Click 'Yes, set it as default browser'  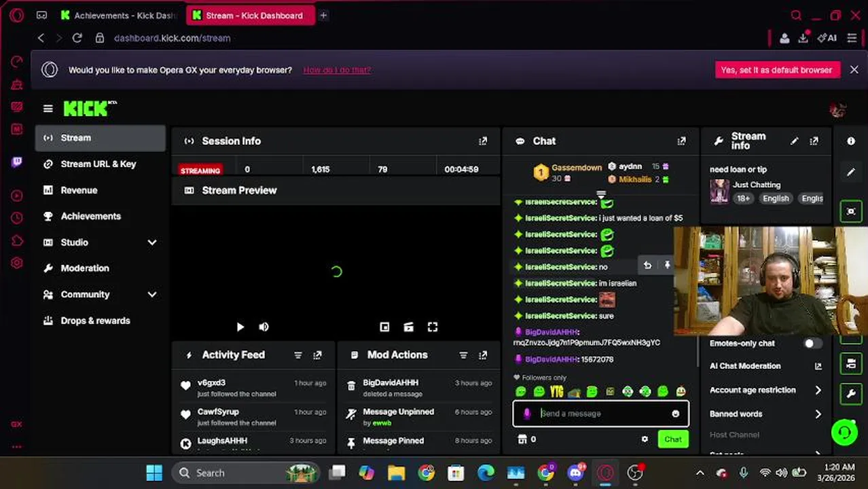[x=776, y=70]
